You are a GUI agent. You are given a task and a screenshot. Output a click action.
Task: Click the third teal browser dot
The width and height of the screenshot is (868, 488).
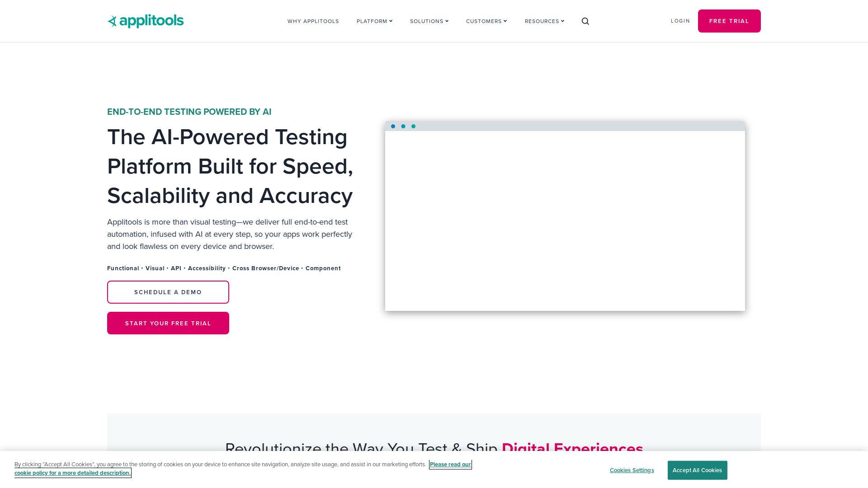pyautogui.click(x=413, y=127)
